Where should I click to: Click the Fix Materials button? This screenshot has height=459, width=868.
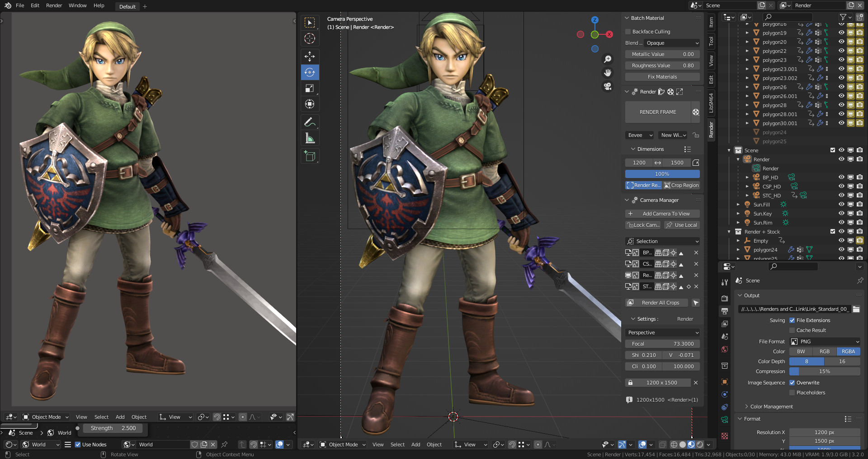pos(662,76)
